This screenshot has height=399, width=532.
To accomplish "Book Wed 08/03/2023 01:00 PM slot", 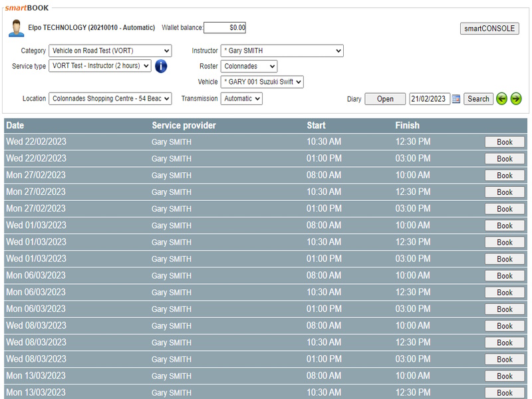I will click(x=505, y=359).
